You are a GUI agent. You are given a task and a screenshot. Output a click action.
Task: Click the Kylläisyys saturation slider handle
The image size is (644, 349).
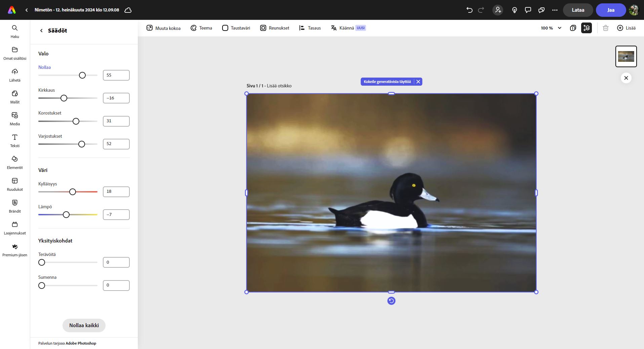73,192
